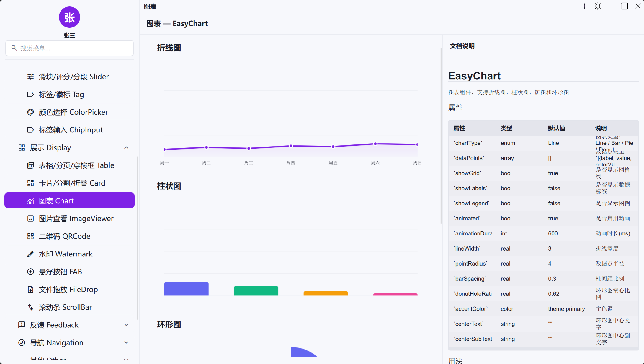644x364 pixels.
Task: Click the `chartType` property cell
Action: point(468,143)
